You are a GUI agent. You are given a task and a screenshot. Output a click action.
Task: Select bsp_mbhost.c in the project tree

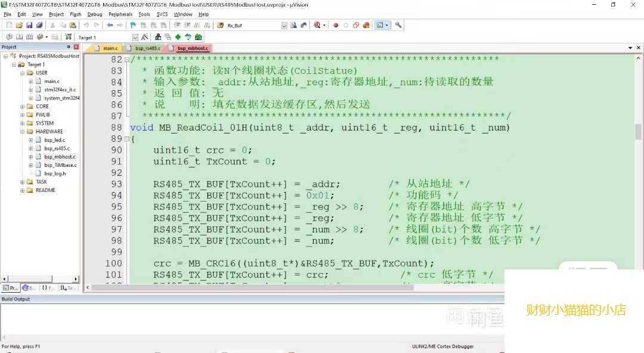(60, 157)
